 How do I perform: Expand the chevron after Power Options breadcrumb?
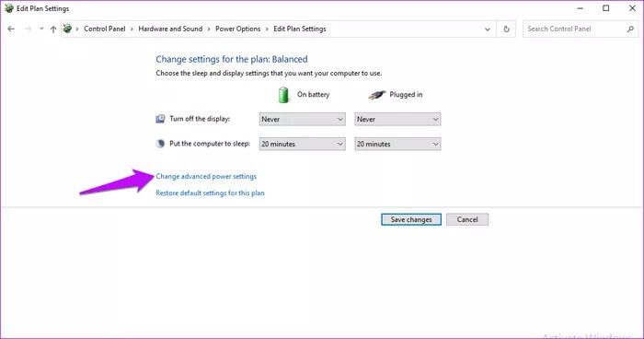[267, 29]
